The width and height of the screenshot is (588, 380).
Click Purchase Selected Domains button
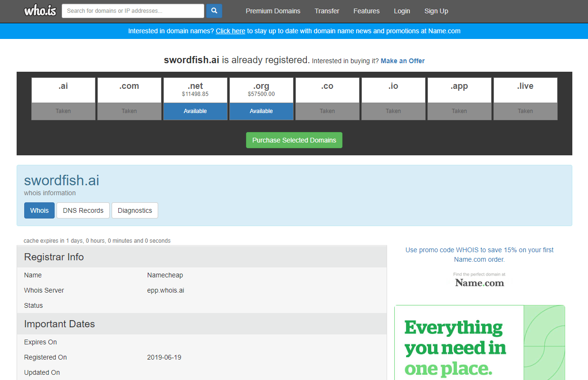click(x=294, y=140)
